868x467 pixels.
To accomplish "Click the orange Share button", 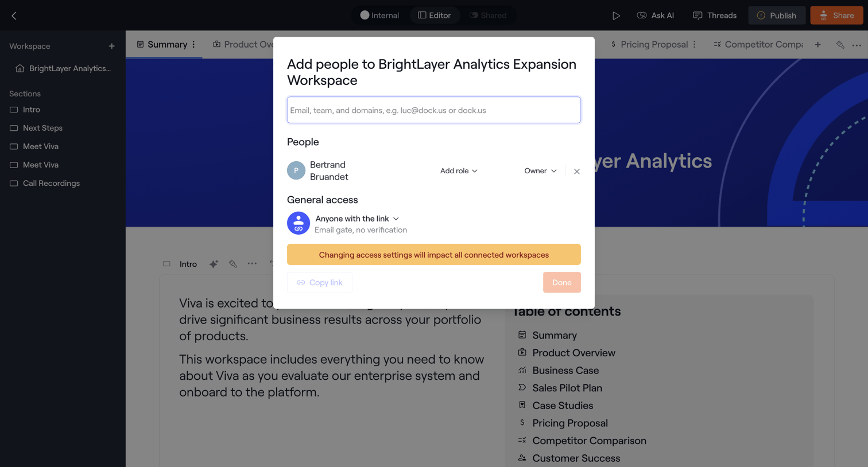I will tap(836, 15).
